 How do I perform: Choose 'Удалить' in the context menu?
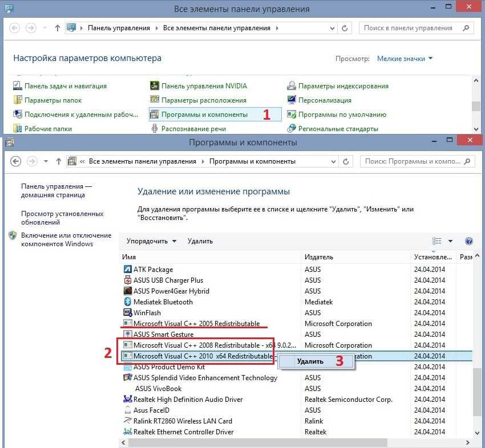310,361
